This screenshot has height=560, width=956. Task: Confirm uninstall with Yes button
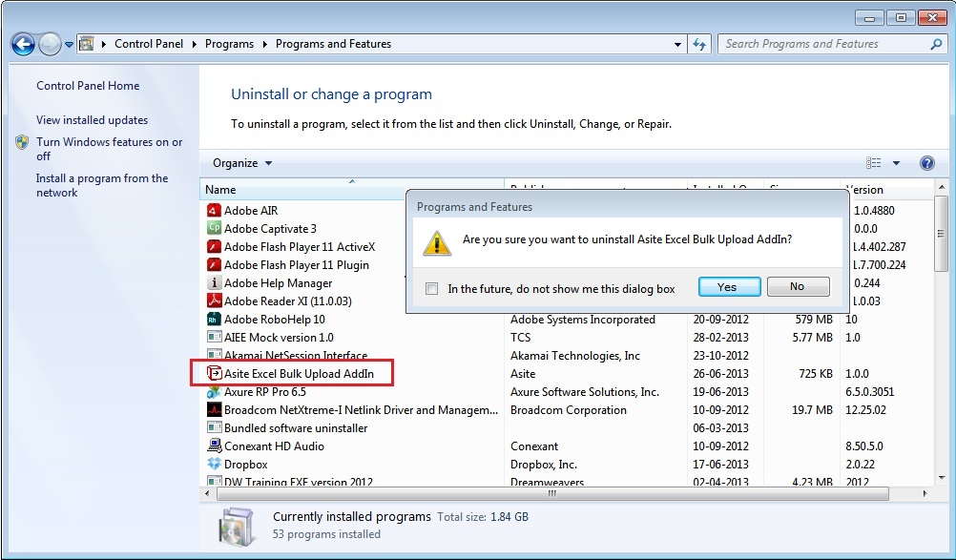click(729, 286)
